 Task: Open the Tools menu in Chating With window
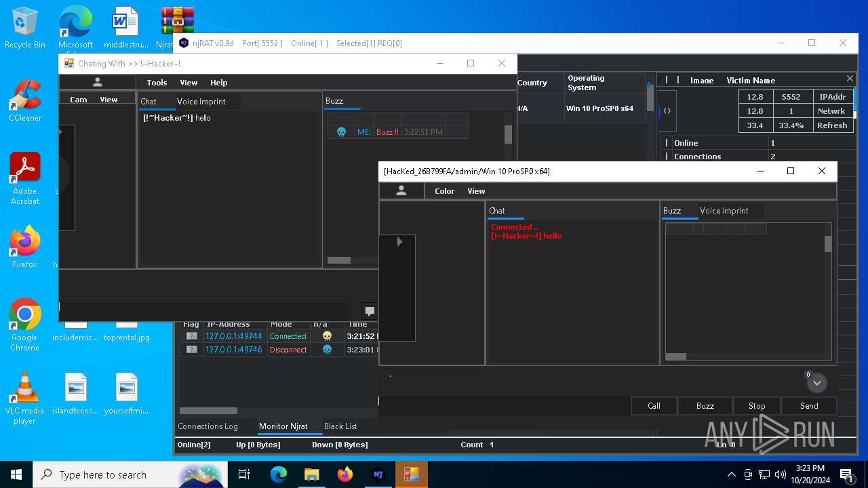(157, 83)
